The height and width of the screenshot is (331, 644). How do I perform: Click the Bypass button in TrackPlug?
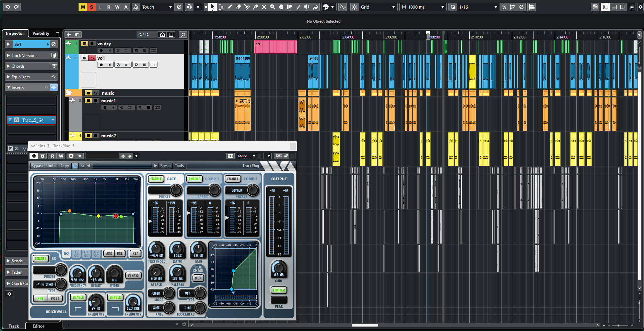37,165
